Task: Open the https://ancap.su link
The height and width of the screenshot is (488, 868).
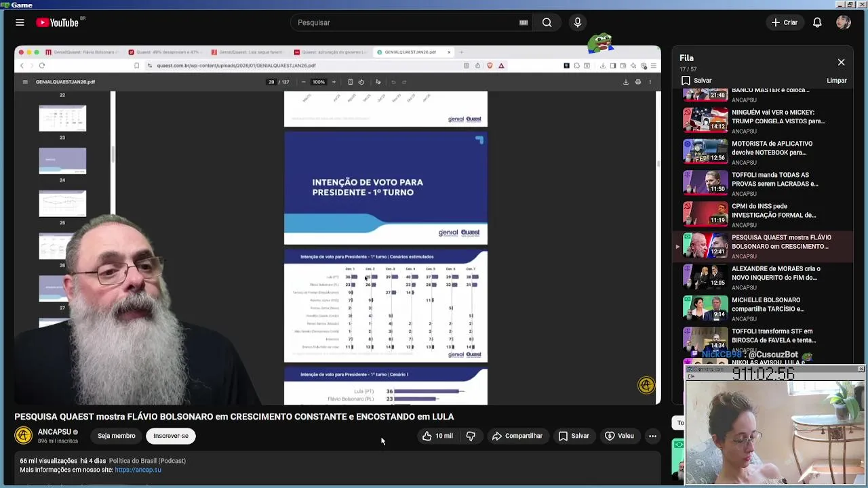Action: point(138,470)
